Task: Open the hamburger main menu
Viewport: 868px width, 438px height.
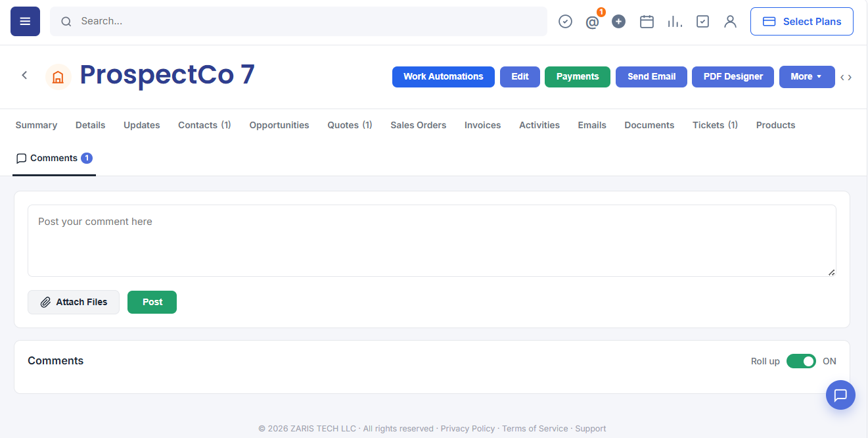Action: pos(25,21)
